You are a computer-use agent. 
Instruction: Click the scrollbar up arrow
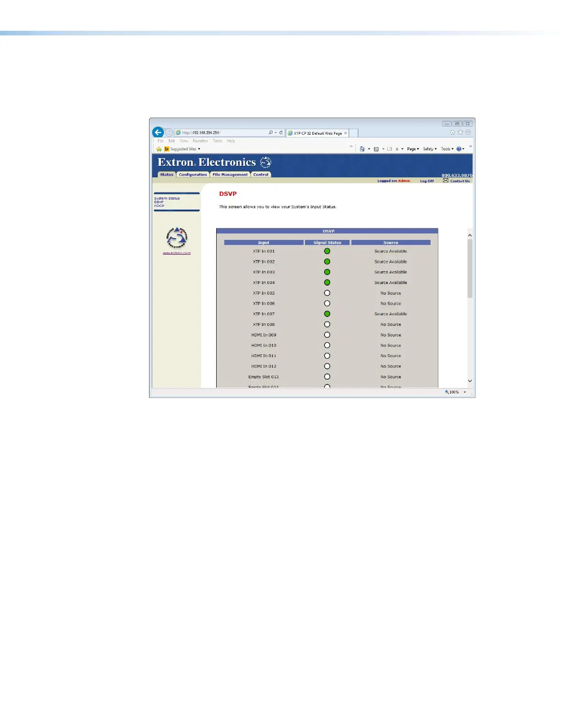[470, 235]
